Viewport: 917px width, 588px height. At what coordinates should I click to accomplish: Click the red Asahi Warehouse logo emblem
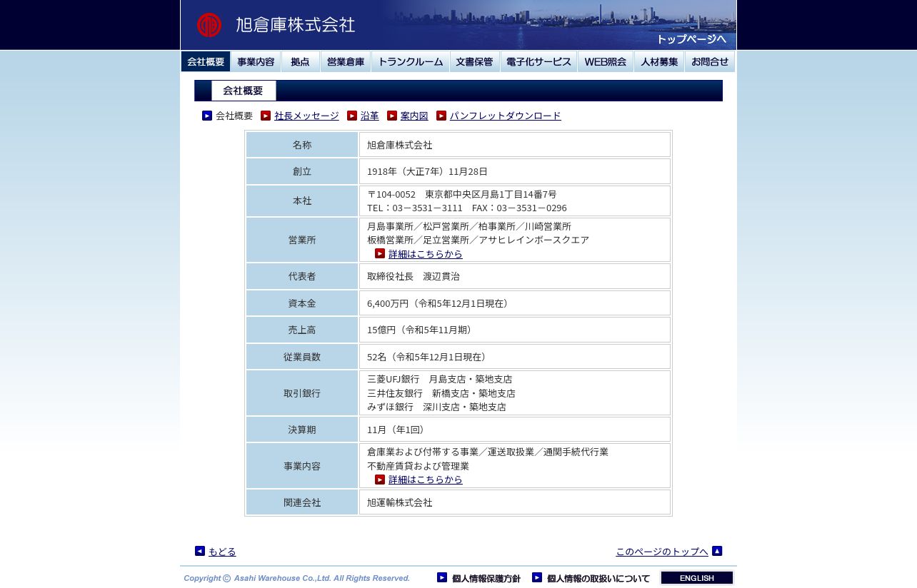click(x=209, y=25)
